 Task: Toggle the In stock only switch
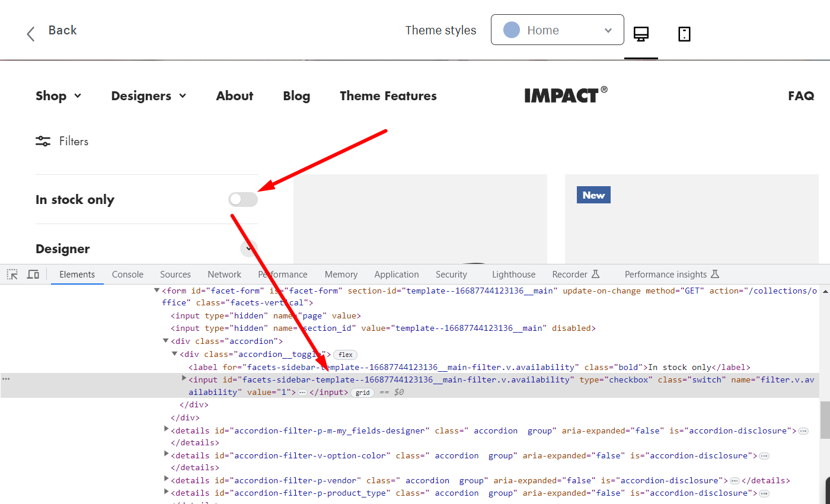click(x=243, y=200)
